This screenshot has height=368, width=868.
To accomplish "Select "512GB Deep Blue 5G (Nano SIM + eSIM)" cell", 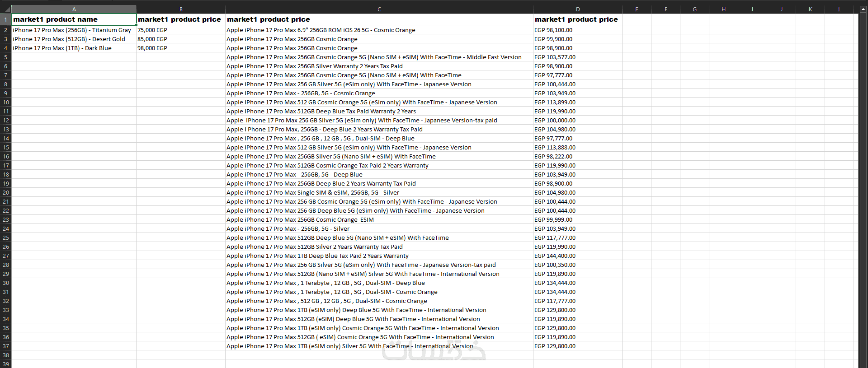I will (379, 238).
